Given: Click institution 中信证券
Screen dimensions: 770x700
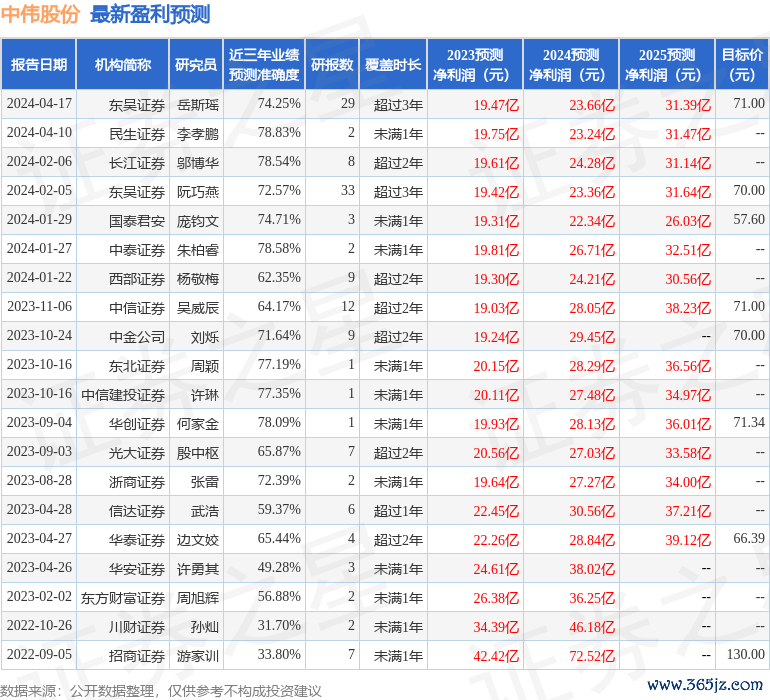Looking at the screenshot, I should [137, 308].
